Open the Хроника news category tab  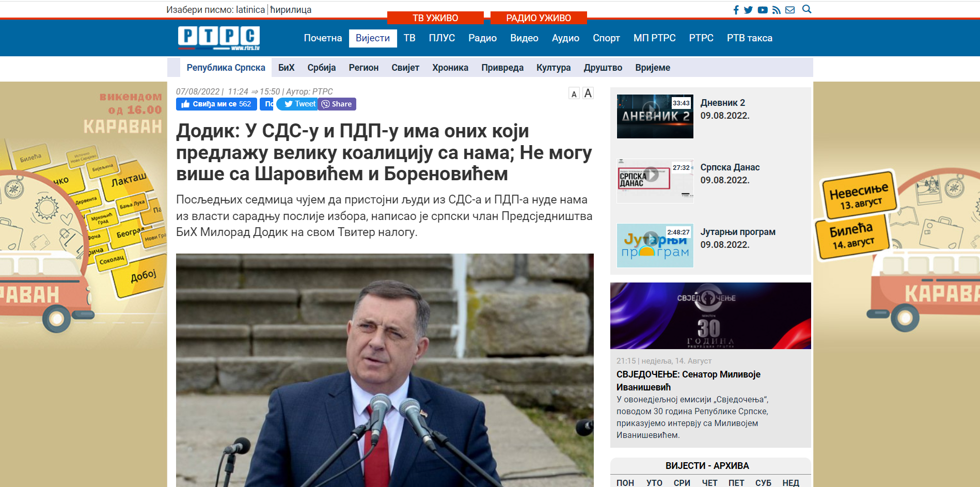tap(450, 68)
